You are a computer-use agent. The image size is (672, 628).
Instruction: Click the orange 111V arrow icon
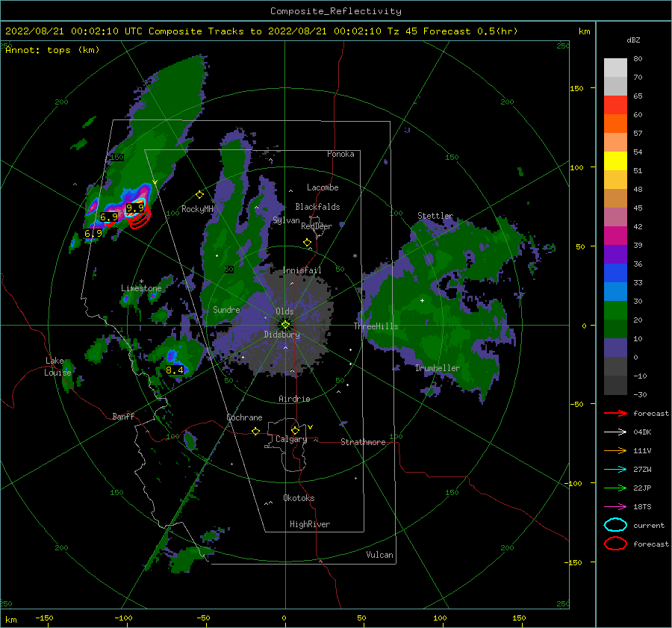click(615, 450)
